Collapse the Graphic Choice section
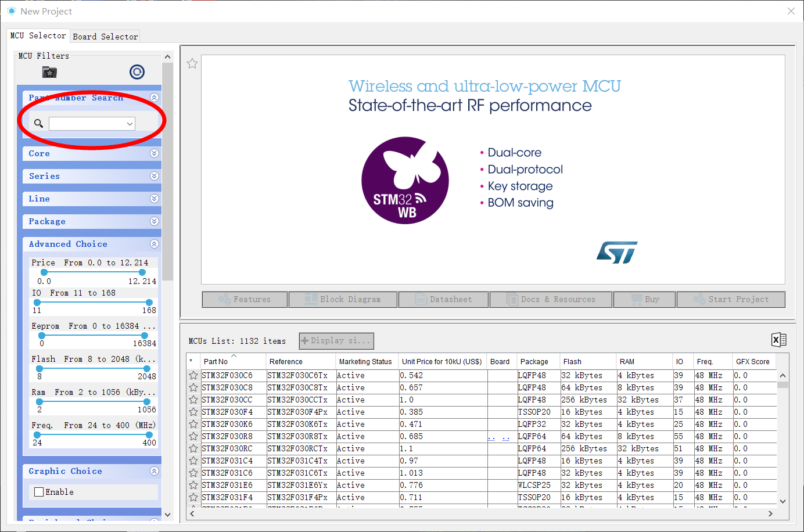The width and height of the screenshot is (804, 532). pos(154,471)
